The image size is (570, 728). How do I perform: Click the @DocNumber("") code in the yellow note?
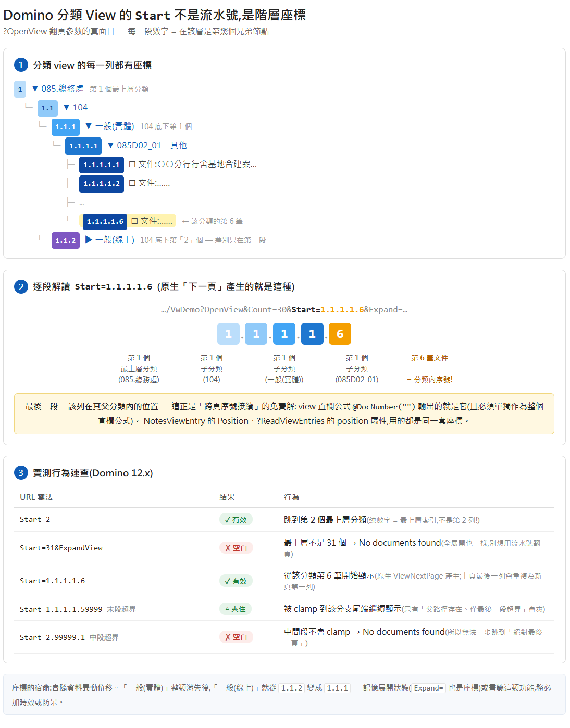click(x=384, y=406)
